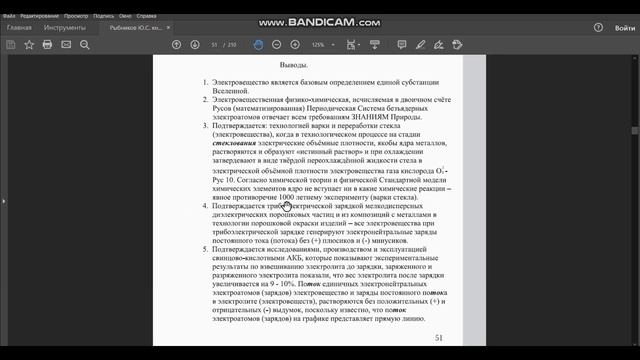Click the vertical scrollbar thumb
The width and height of the screenshot is (640, 360).
click(634, 131)
